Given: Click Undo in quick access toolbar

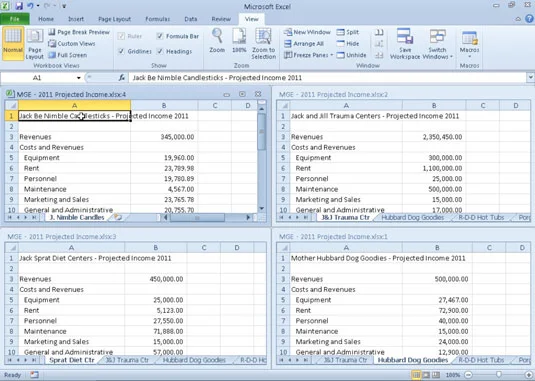Looking at the screenshot, I should 30,6.
